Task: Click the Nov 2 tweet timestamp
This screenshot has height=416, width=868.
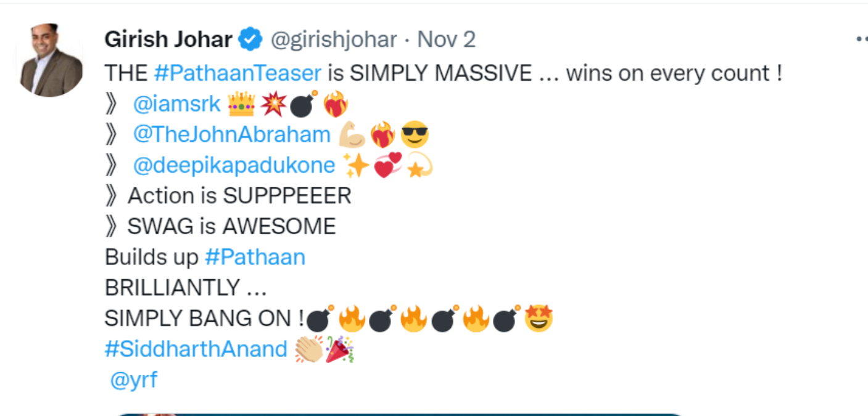Action: click(447, 40)
